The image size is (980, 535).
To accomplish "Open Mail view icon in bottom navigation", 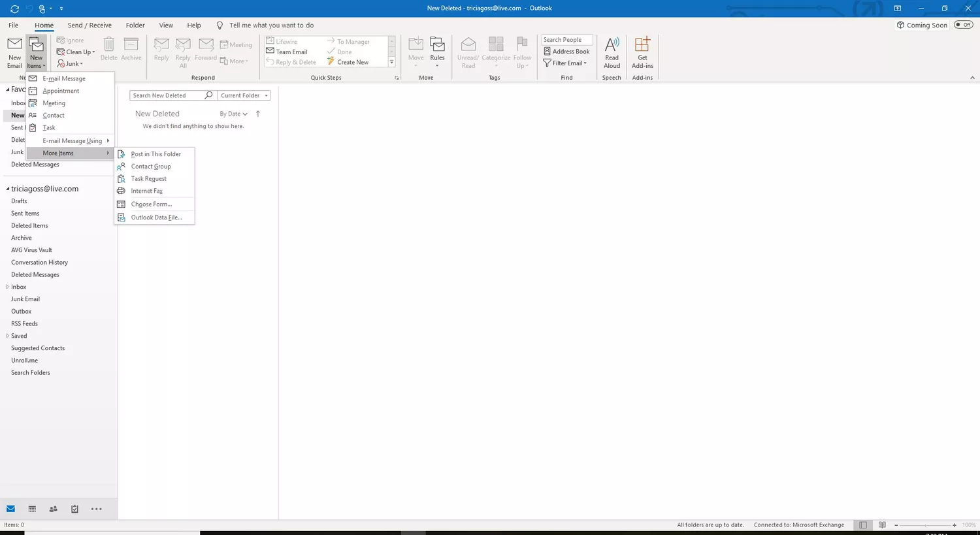I will click(x=10, y=509).
